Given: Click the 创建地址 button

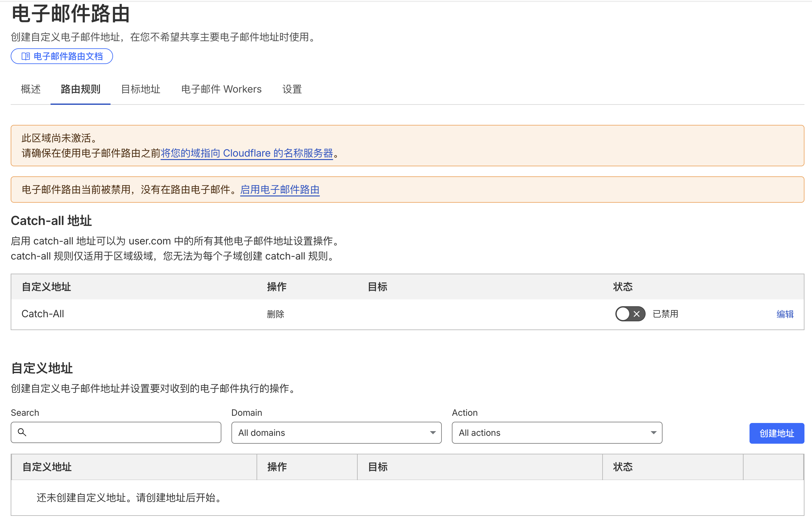Looking at the screenshot, I should click(776, 433).
